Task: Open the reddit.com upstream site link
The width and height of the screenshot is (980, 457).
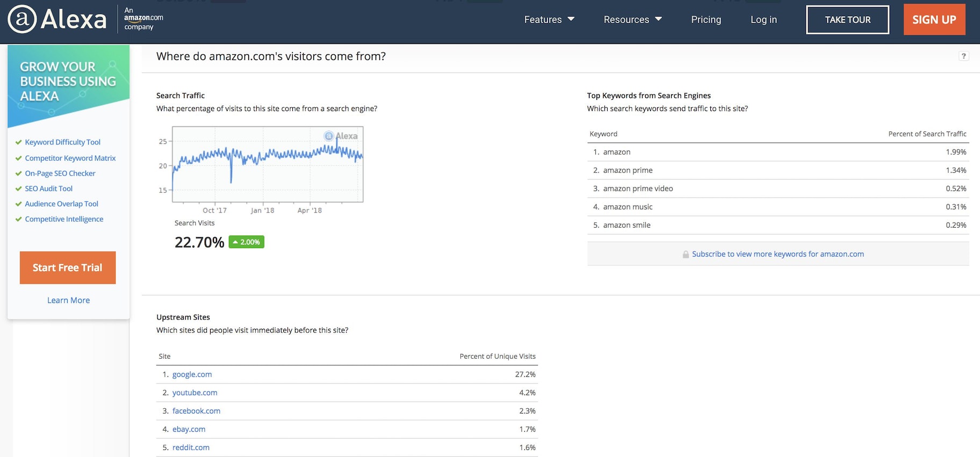Action: coord(191,447)
